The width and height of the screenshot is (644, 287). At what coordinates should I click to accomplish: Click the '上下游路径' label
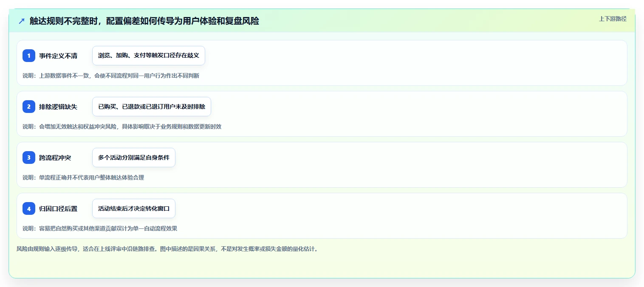click(x=613, y=19)
